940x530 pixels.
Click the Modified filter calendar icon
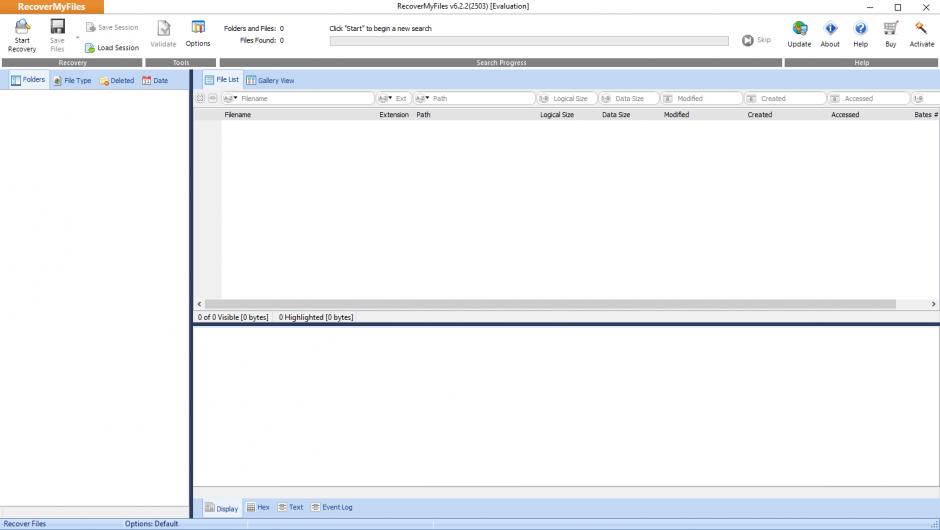668,98
